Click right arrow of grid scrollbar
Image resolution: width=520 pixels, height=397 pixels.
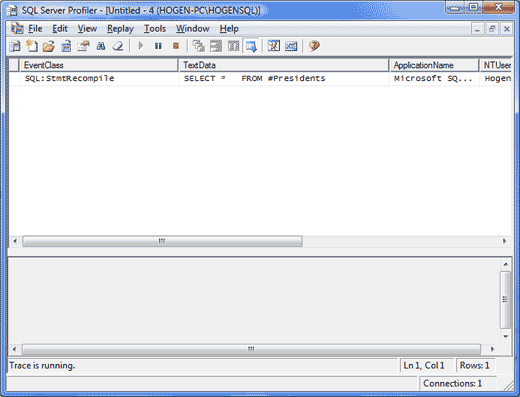click(504, 241)
